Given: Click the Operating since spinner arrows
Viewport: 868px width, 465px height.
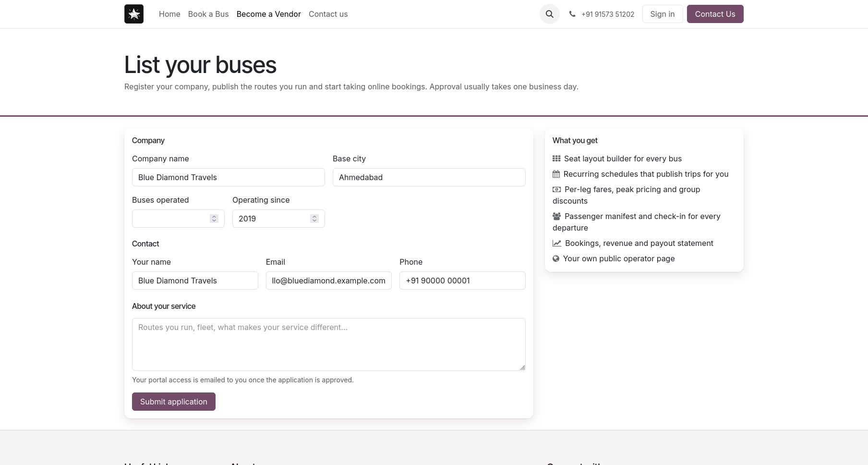Looking at the screenshot, I should (314, 219).
